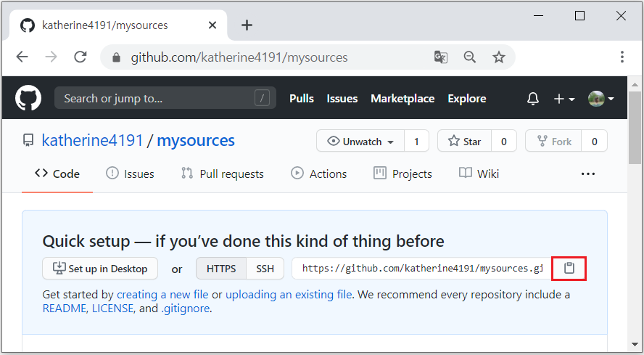644x355 pixels.
Task: View the fork count next to Fork
Action: (x=594, y=141)
